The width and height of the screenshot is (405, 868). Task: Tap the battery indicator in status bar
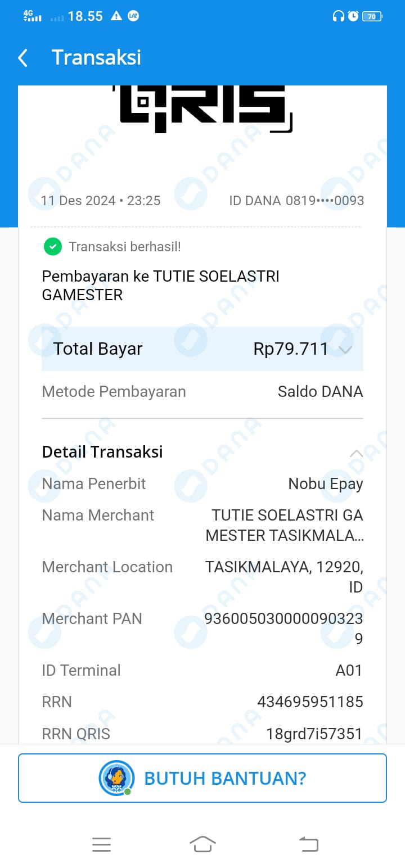[x=372, y=16]
